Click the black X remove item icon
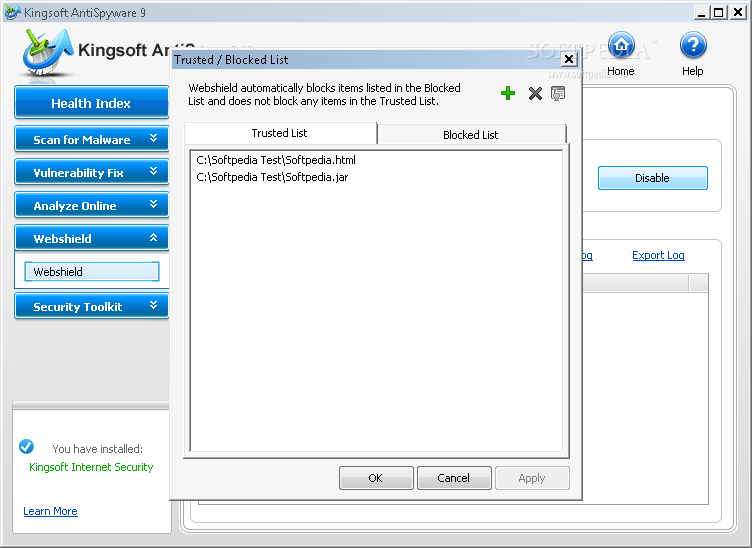 pos(535,93)
